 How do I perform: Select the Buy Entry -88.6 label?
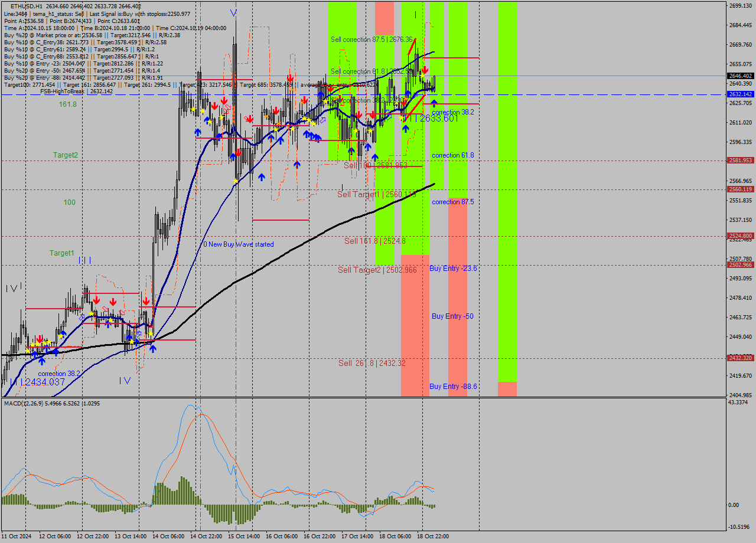453,387
